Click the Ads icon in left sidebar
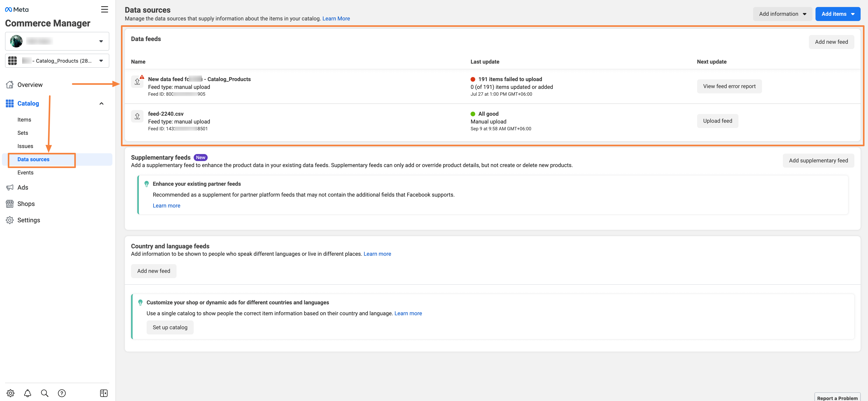The height and width of the screenshot is (401, 868). tap(9, 187)
